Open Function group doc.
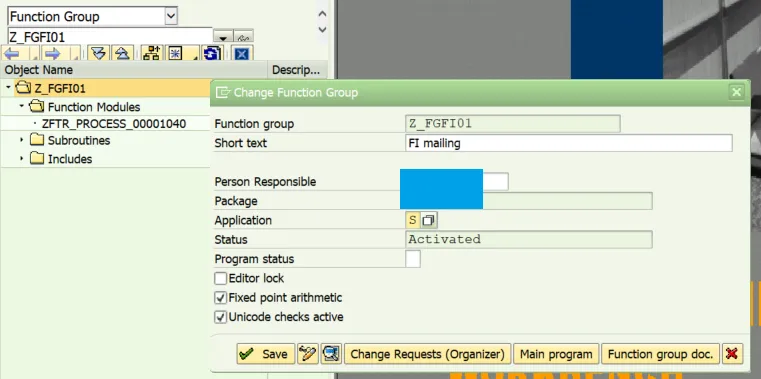The image size is (761, 379). tap(661, 354)
